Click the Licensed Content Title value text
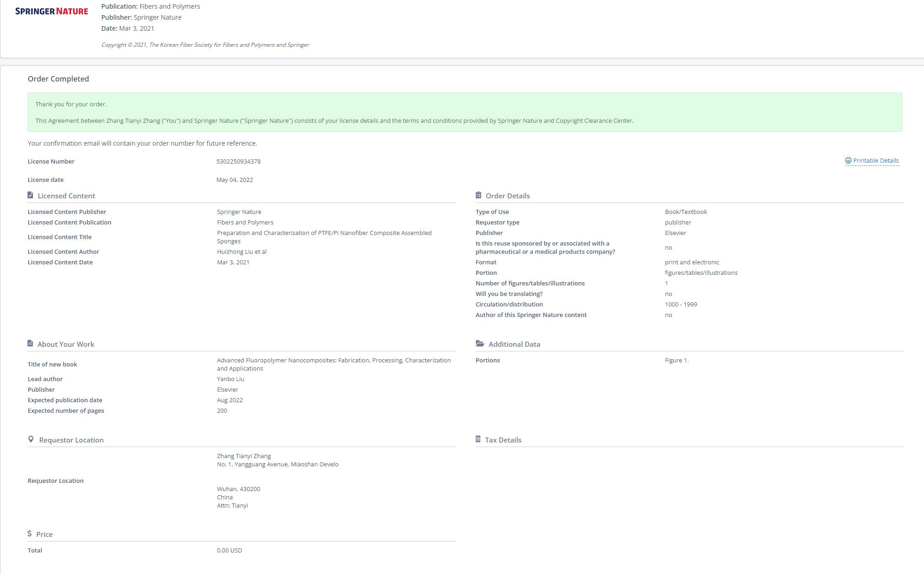Screen dimensions: 924x574 pyautogui.click(x=324, y=237)
